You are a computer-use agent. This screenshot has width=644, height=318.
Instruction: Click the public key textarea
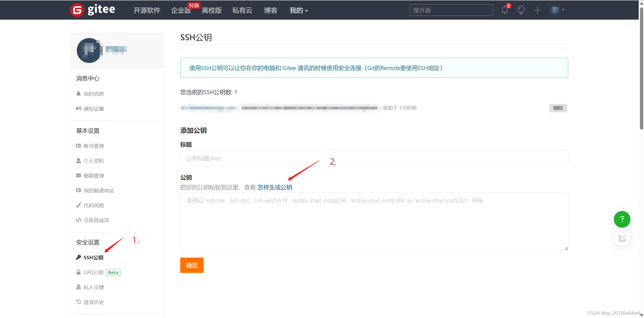[374, 222]
